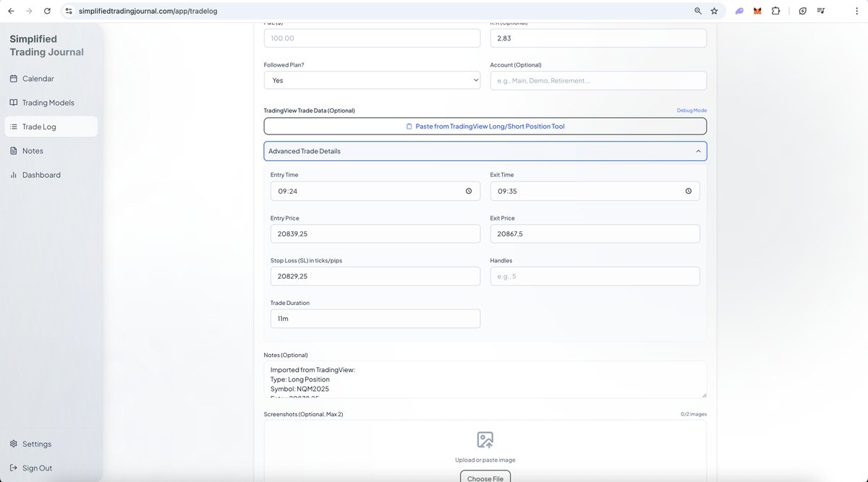This screenshot has width=868, height=482.
Task: Click the Entry Time field 09:24
Action: tap(375, 191)
